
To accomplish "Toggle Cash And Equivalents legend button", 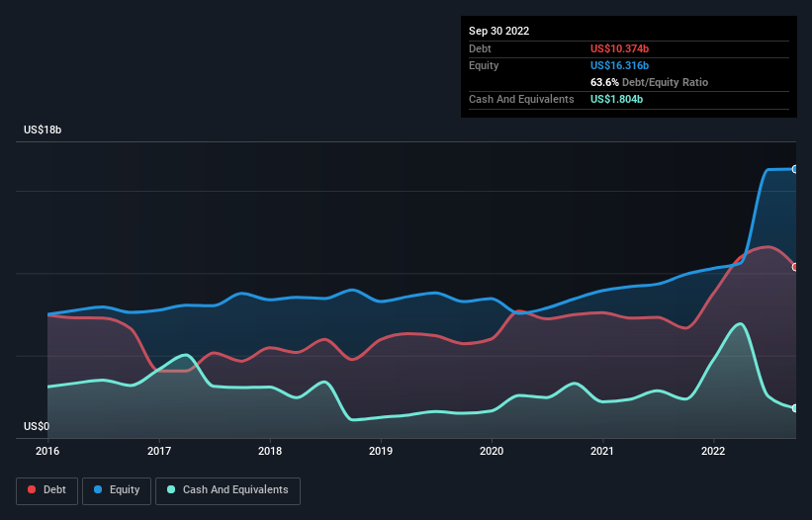I will click(227, 490).
